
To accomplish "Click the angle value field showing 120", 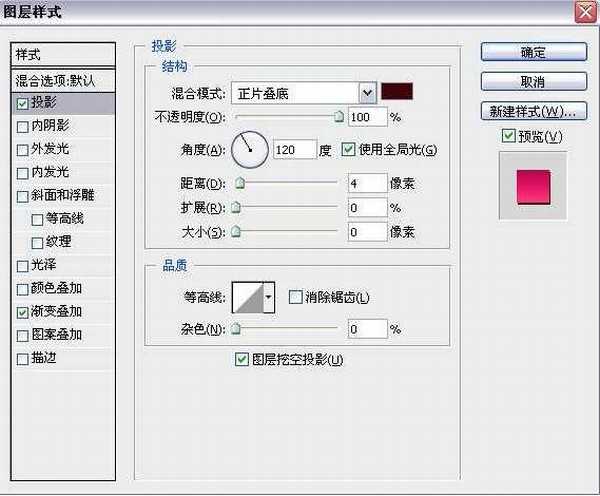I will (x=295, y=150).
